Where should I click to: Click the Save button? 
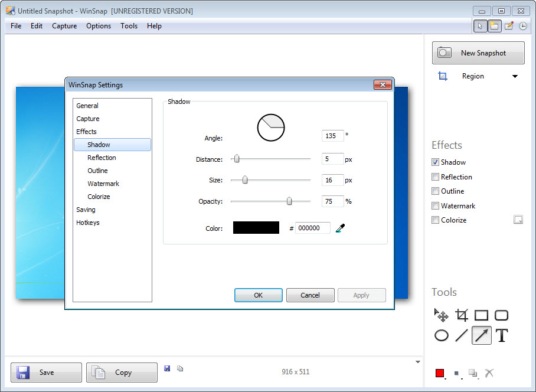[x=46, y=372]
